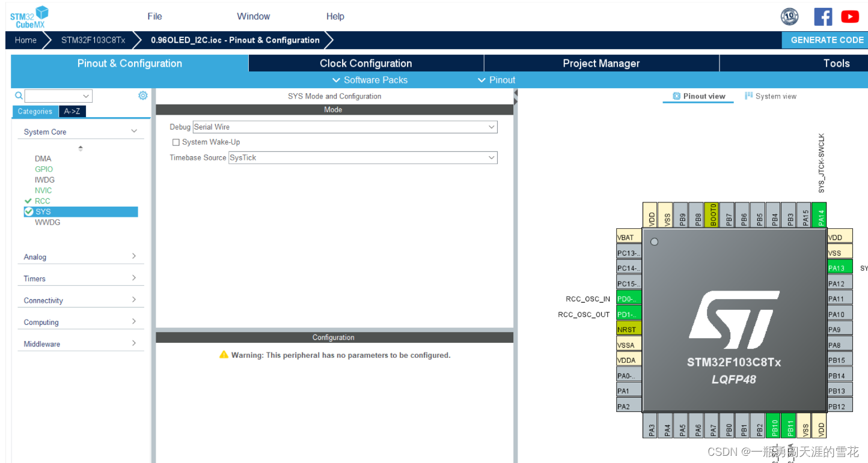Select pin PC13 on the chip
This screenshot has height=463, width=868.
point(629,253)
